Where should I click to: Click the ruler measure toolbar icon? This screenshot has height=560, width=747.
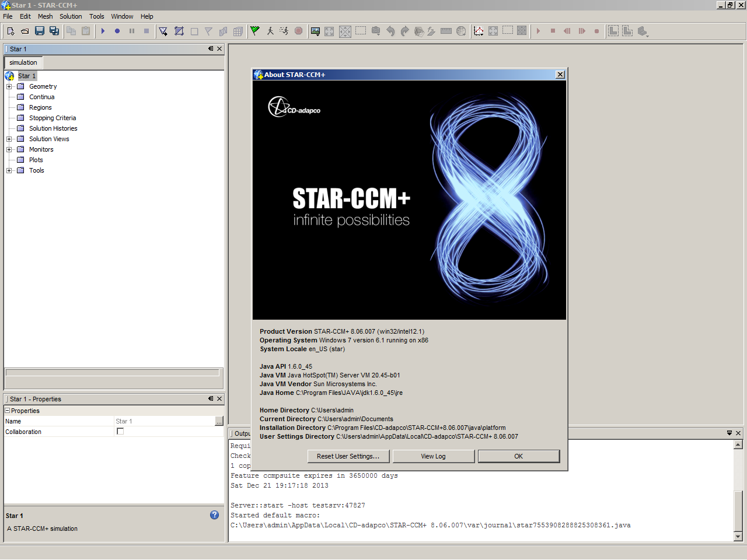click(x=446, y=31)
